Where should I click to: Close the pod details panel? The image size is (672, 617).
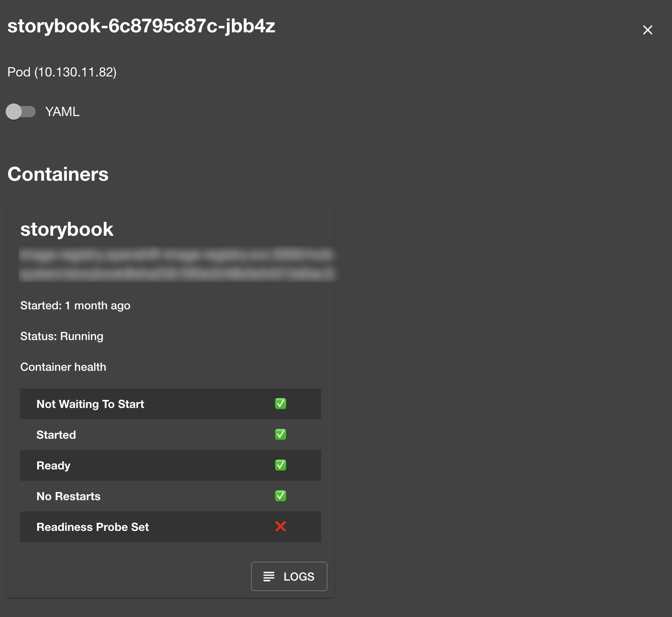click(x=647, y=30)
